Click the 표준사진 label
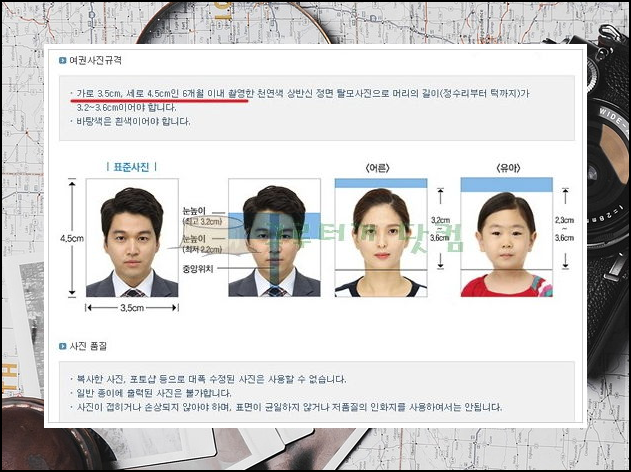This screenshot has width=631, height=472. 131,167
